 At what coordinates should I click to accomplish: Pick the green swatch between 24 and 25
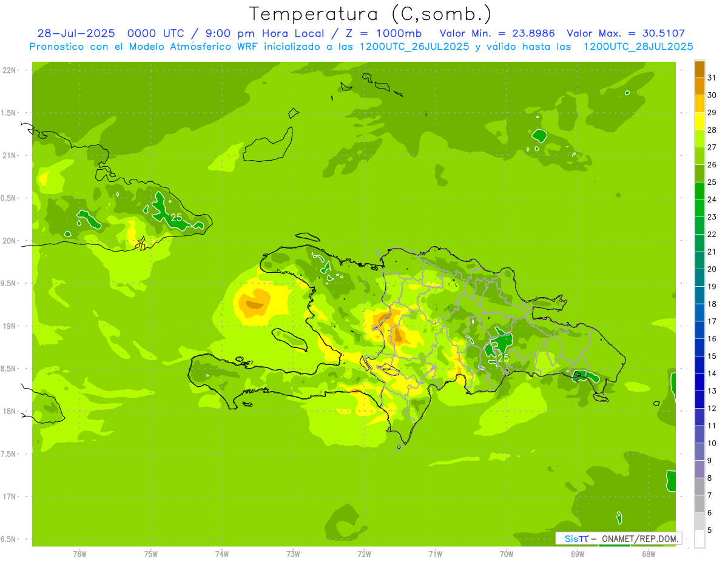[x=699, y=191]
